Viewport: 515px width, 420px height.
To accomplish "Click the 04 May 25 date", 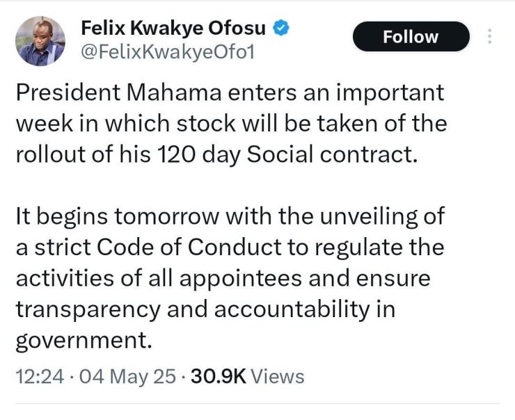I will pyautogui.click(x=127, y=376).
